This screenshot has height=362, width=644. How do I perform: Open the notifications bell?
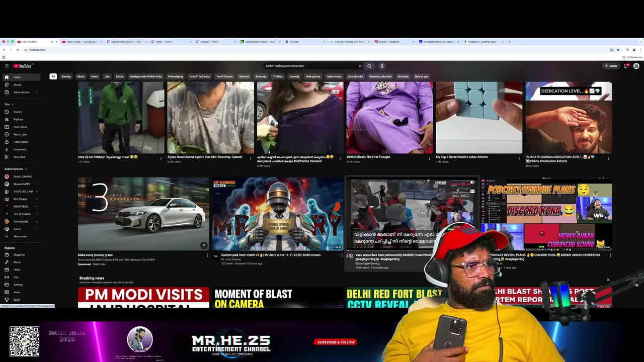click(626, 66)
